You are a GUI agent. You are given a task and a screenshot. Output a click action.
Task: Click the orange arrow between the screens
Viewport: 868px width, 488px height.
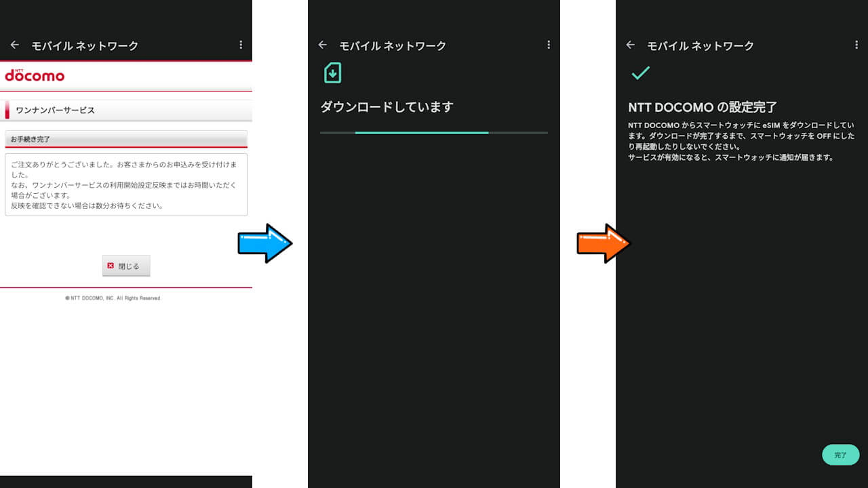click(603, 243)
